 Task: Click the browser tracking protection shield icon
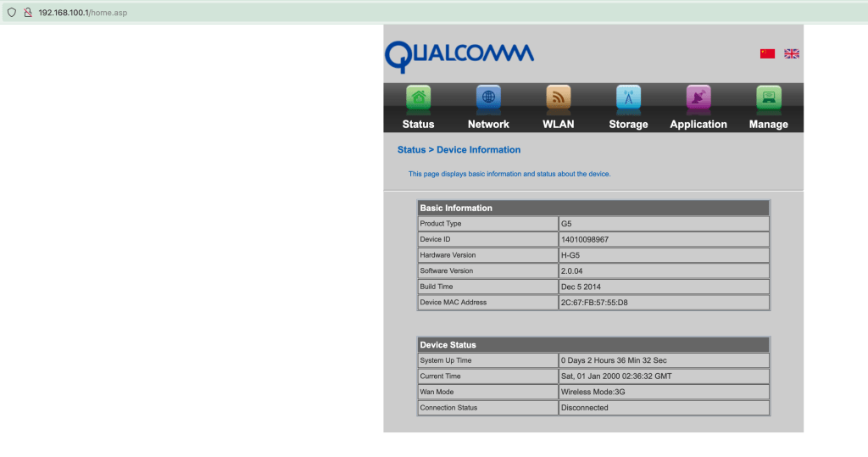pyautogui.click(x=12, y=13)
